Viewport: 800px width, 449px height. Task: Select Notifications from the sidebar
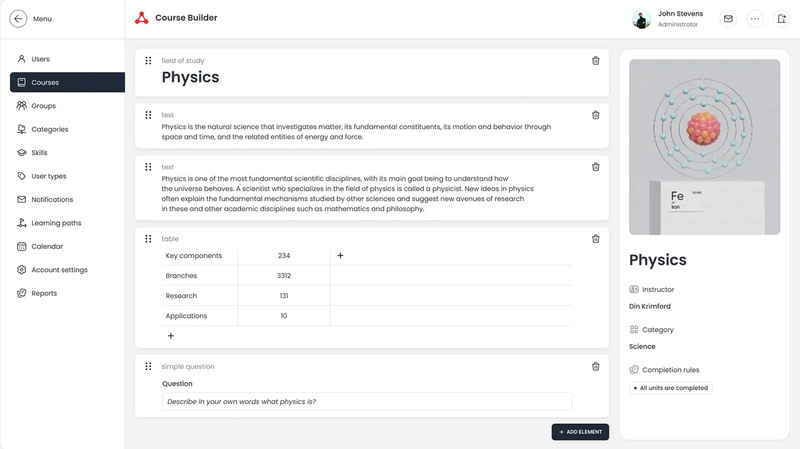point(52,200)
